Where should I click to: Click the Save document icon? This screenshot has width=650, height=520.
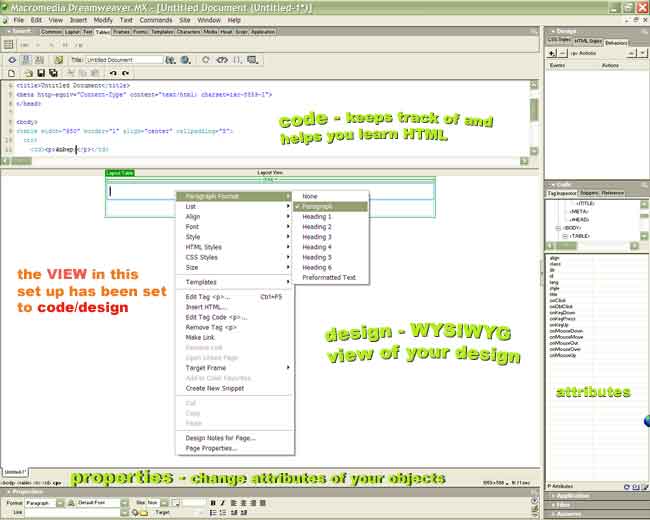coord(39,73)
